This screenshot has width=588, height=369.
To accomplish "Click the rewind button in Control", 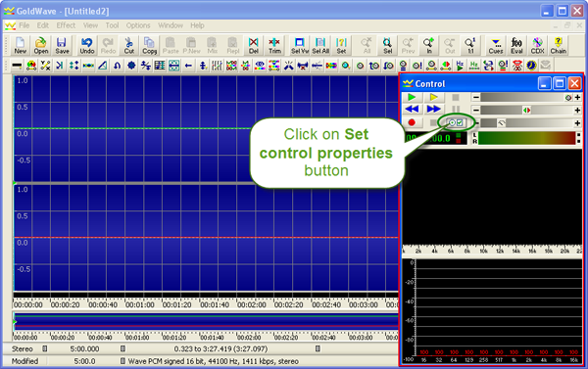I will tap(412, 110).
